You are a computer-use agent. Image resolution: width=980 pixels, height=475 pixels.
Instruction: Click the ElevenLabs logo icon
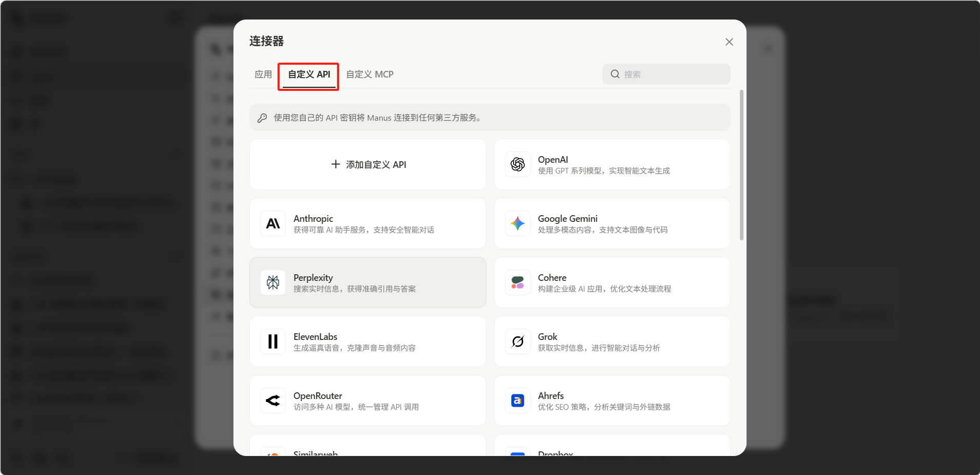pyautogui.click(x=273, y=341)
